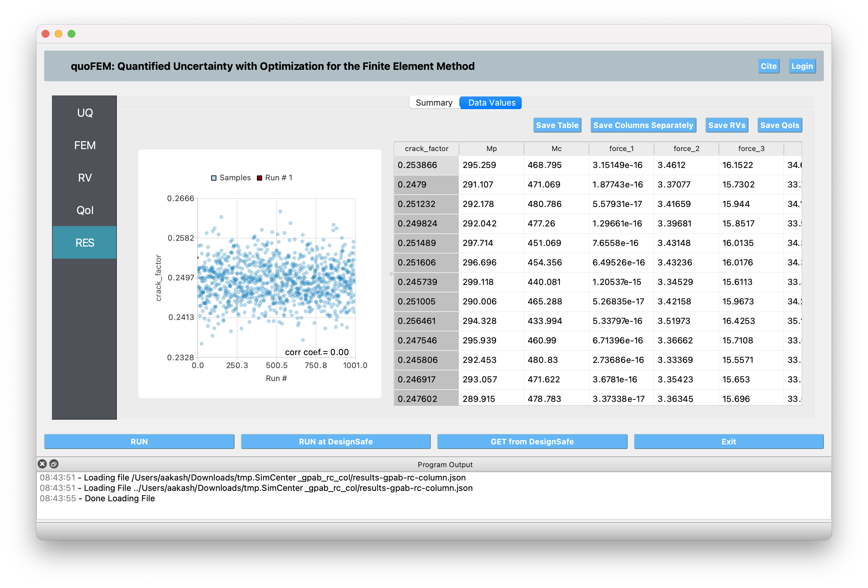Switch to the Summary tab
The image size is (868, 588).
click(434, 103)
